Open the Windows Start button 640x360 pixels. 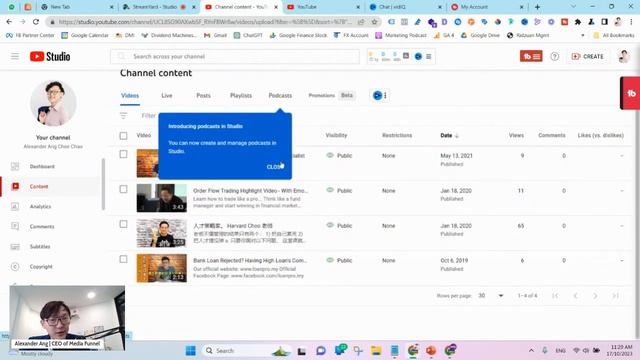190,350
